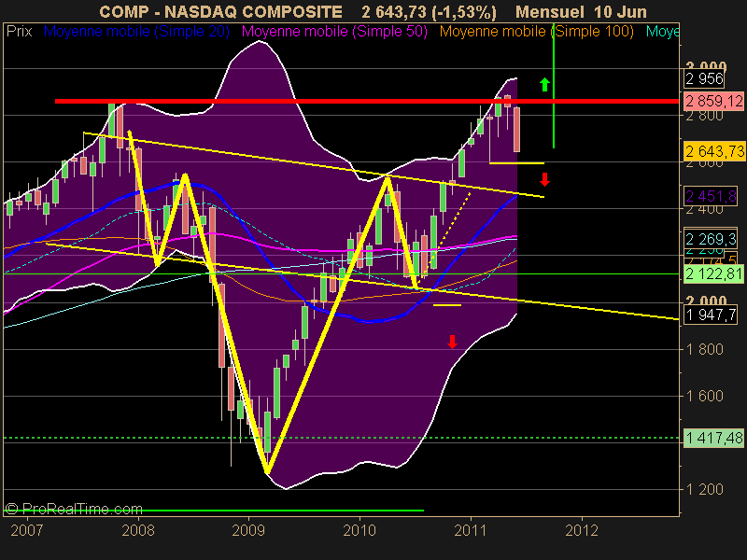Click the 2 269,3 moving average label
The image size is (747, 560).
click(711, 239)
